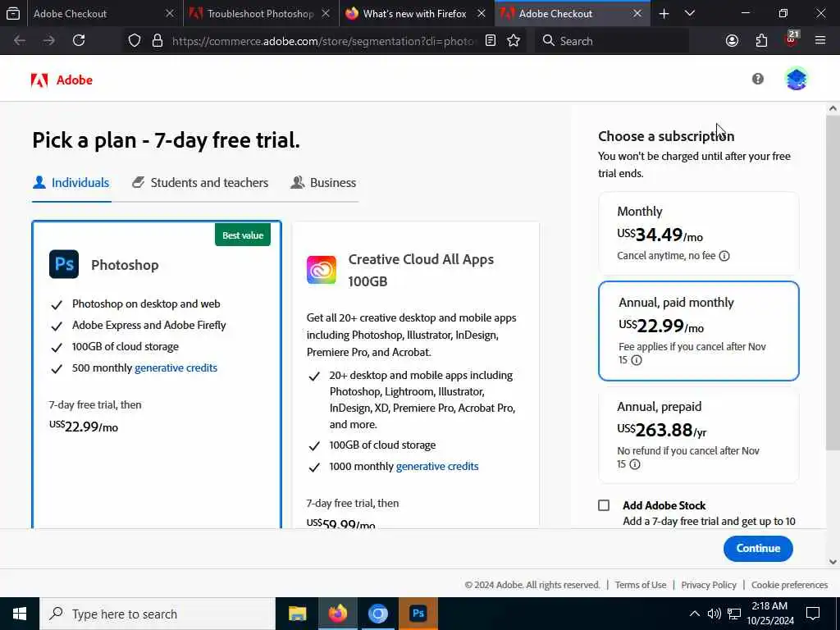Toggle reader view icon in address bar
The image size is (840, 630).
491,41
